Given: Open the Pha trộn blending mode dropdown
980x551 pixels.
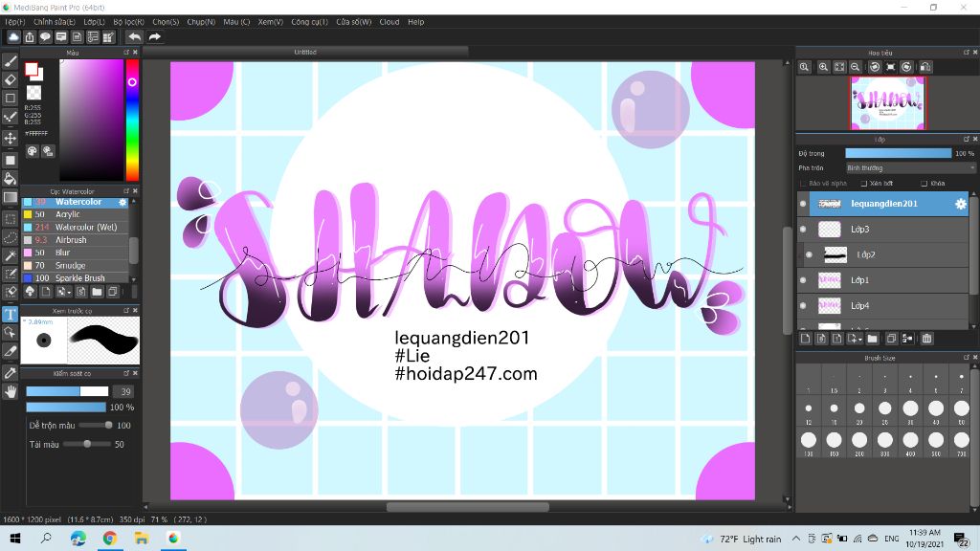Looking at the screenshot, I should [910, 168].
